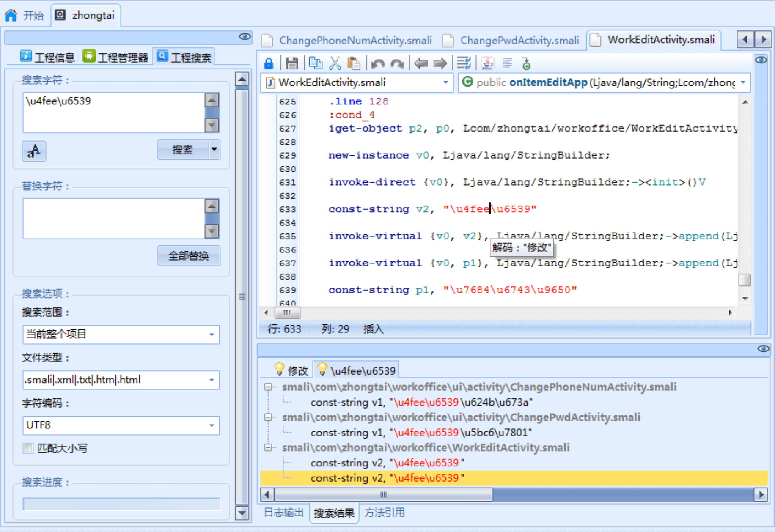
Task: Select result '\u4fee\u6539\u624b\u673a' row
Action: click(x=421, y=402)
